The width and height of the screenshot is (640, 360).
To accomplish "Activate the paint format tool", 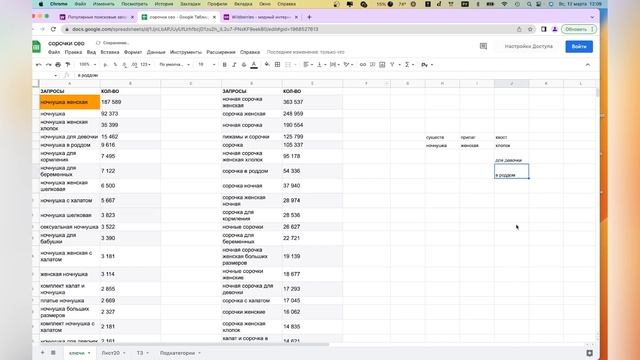I will 68,64.
